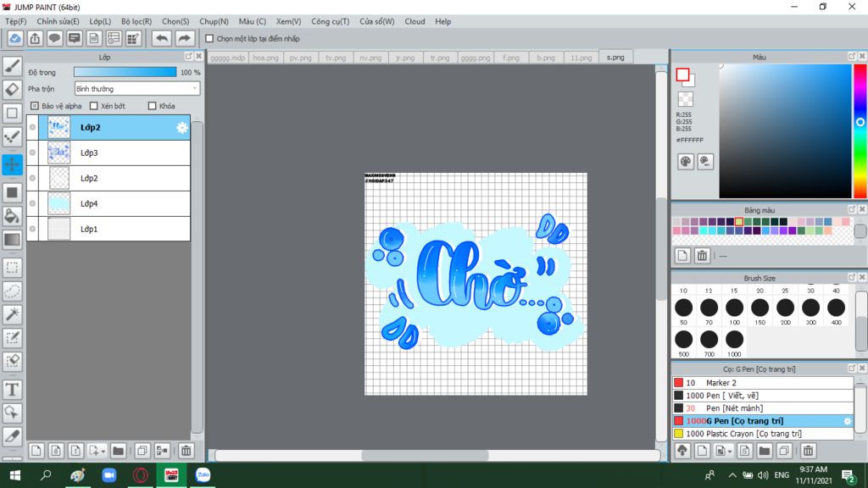Screen dimensions: 868x488
Task: Click the Lớp4 layer thumbnail
Action: coord(58,203)
